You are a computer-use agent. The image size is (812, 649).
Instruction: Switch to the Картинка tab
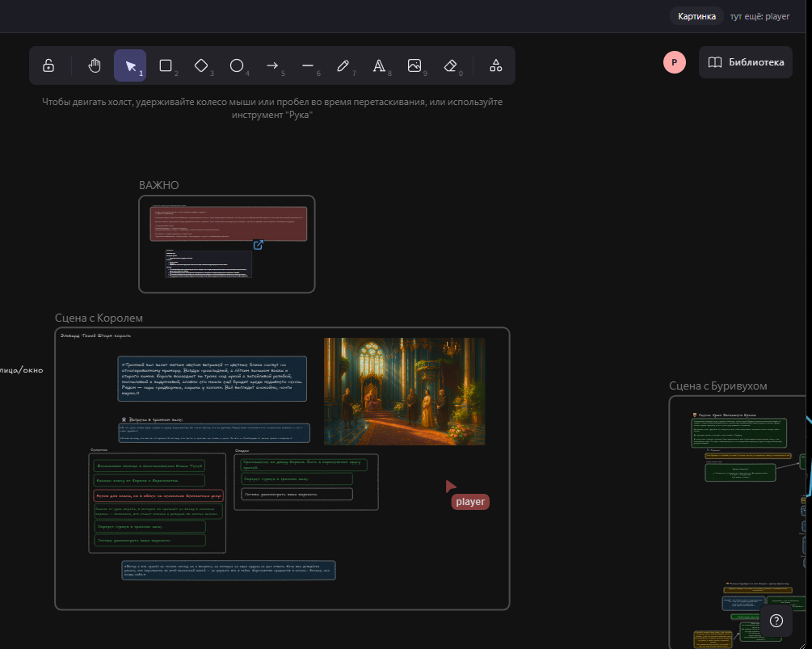(696, 16)
